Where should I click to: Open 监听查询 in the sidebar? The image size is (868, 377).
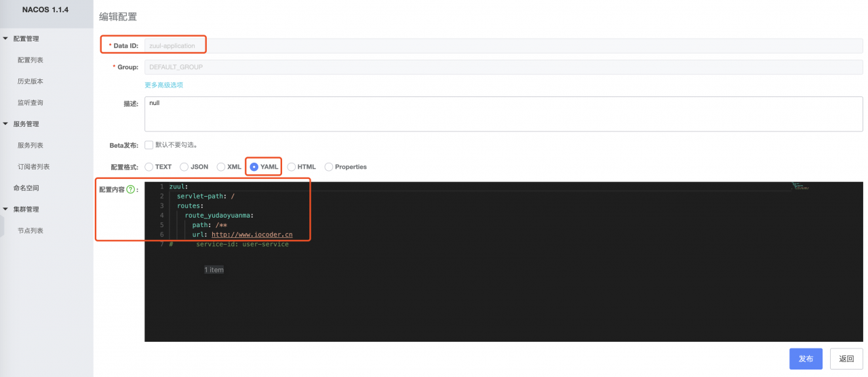click(x=31, y=103)
